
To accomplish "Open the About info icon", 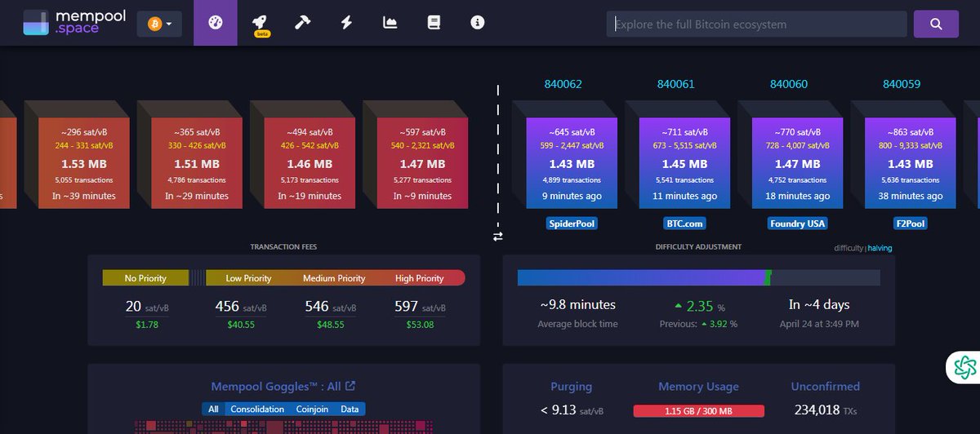I will [478, 23].
